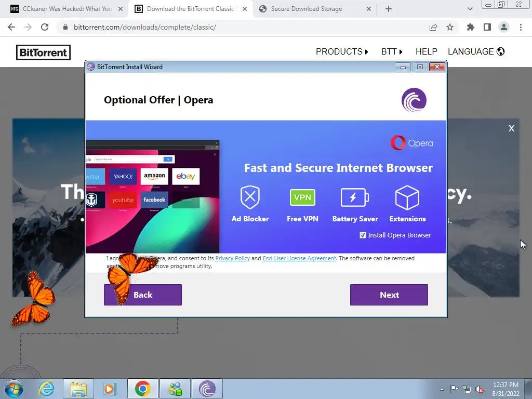This screenshot has height=399, width=532.
Task: Minimize the BitTorrent Install Wizard window
Action: pyautogui.click(x=403, y=67)
